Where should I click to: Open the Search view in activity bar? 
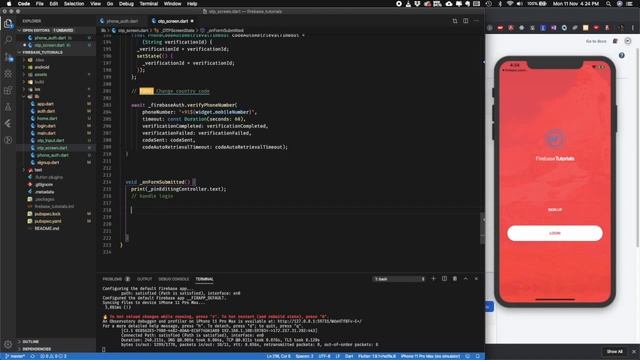(8, 40)
